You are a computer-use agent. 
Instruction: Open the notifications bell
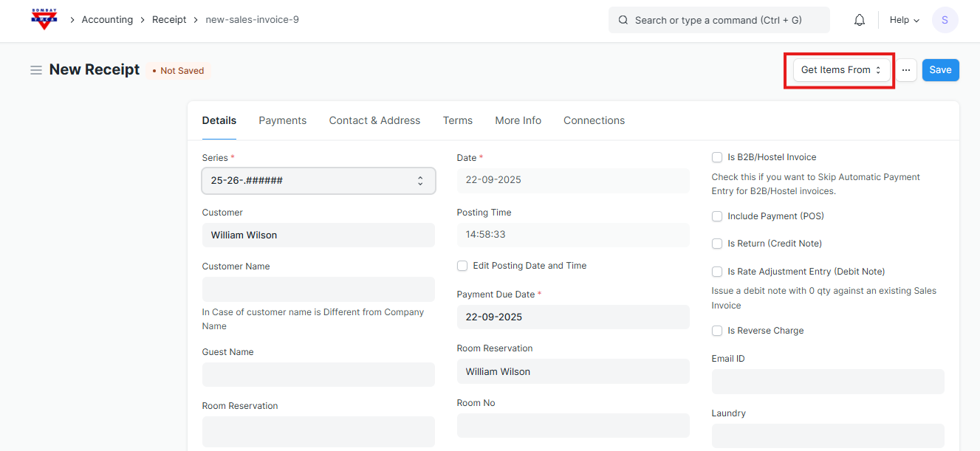(x=859, y=20)
